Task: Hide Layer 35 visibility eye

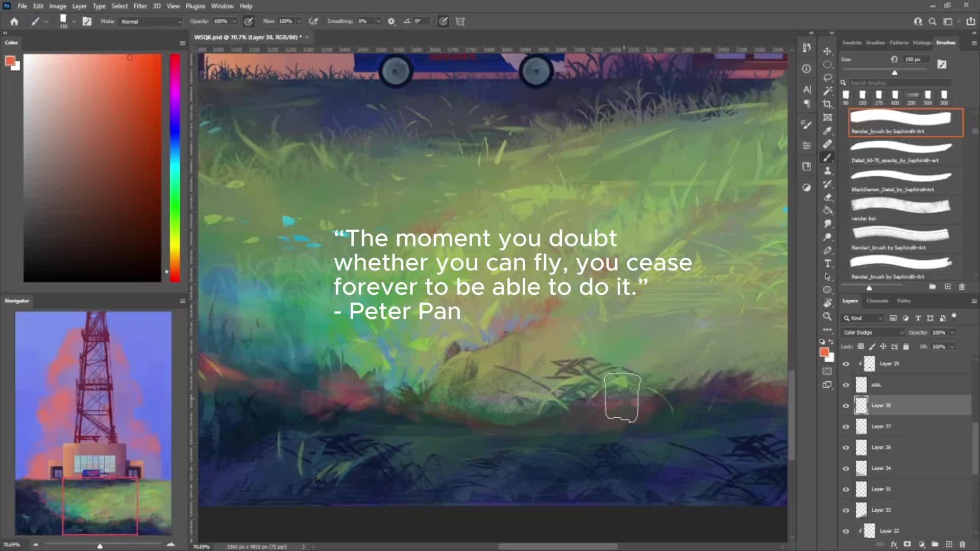Action: tap(846, 489)
